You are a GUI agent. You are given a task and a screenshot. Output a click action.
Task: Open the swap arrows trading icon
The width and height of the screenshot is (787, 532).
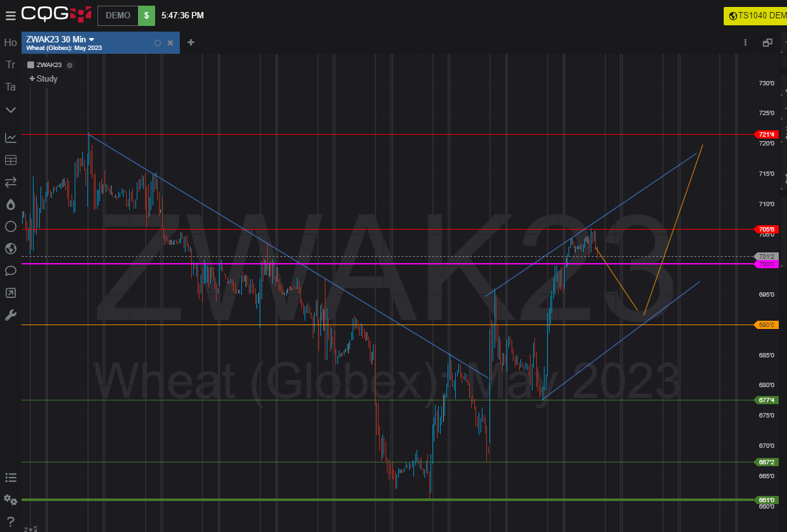pyautogui.click(x=11, y=182)
